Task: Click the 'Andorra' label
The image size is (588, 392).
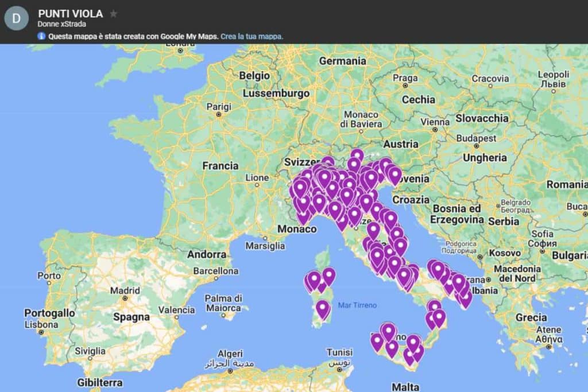Action: (x=207, y=255)
